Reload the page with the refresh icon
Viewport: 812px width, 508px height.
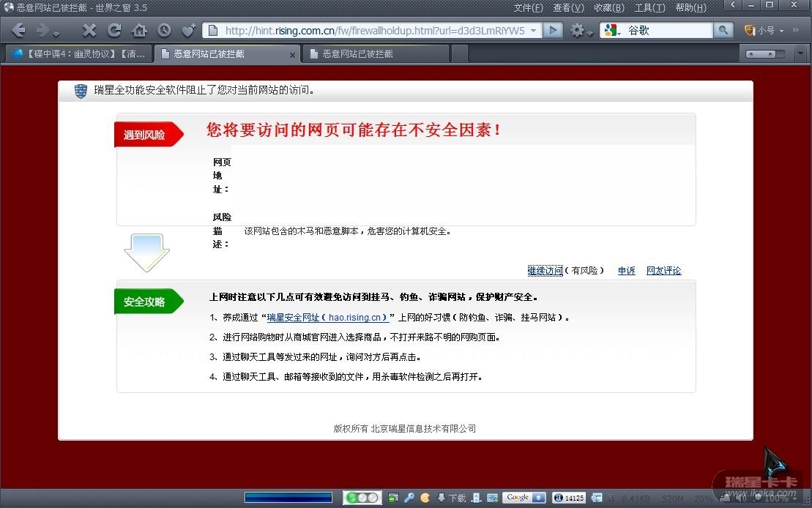(114, 31)
